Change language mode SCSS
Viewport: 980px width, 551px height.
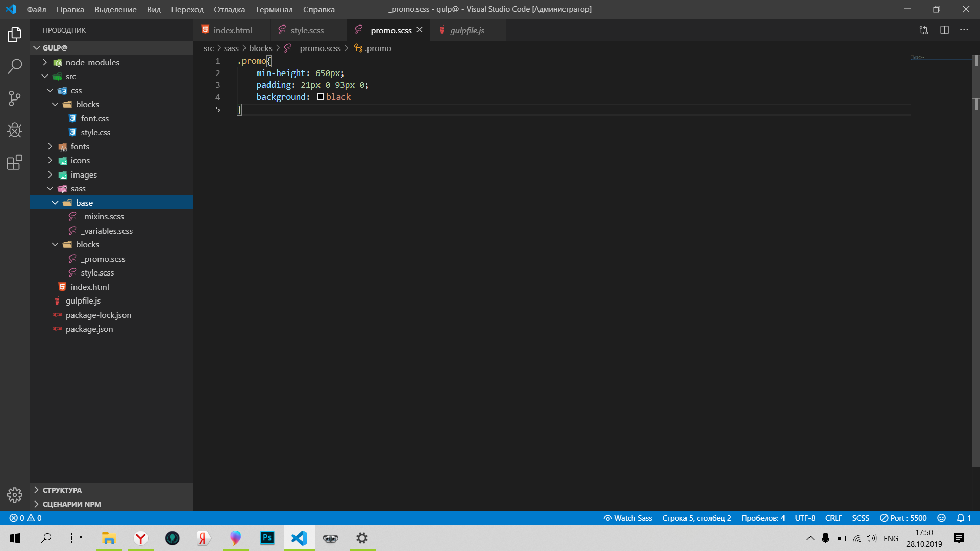[x=861, y=518]
